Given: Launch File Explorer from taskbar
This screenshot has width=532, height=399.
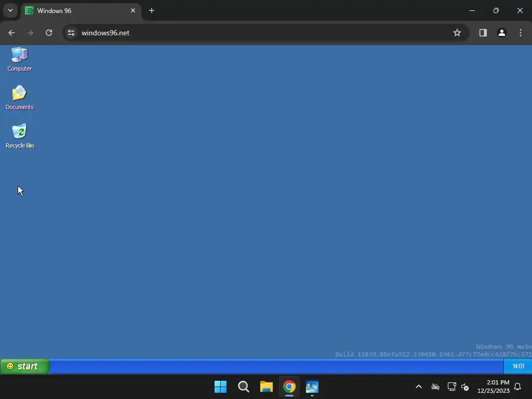Looking at the screenshot, I should coord(267,387).
